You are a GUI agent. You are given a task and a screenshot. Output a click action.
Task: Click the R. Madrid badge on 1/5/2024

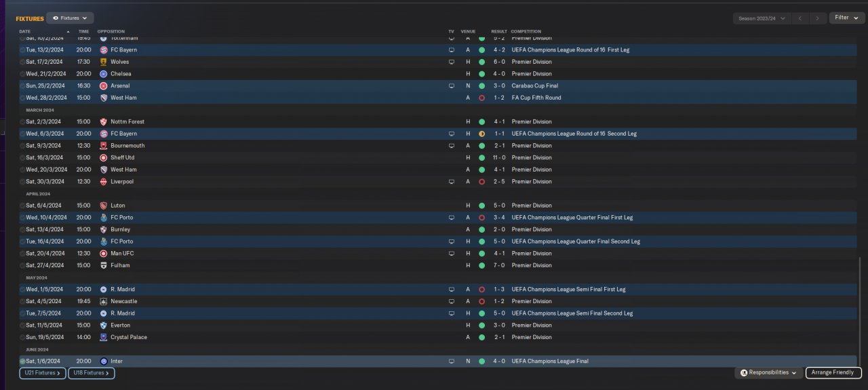point(104,290)
